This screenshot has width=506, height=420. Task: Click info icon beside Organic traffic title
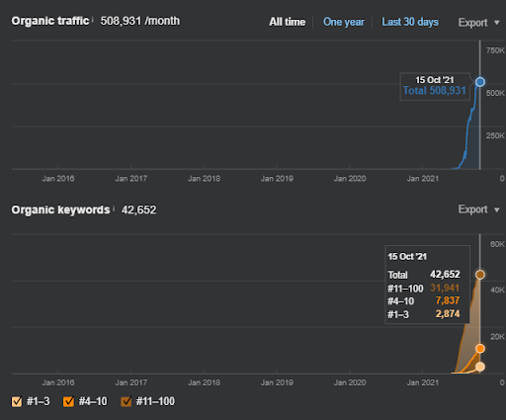93,20
